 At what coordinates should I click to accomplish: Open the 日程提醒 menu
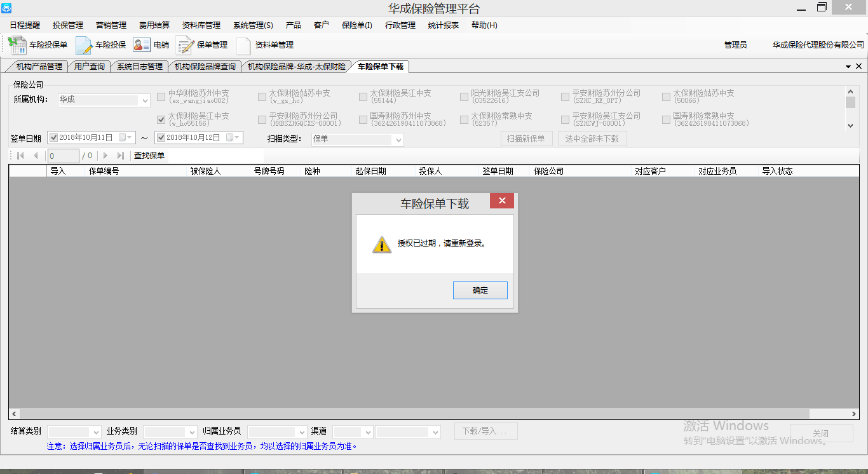[x=25, y=25]
